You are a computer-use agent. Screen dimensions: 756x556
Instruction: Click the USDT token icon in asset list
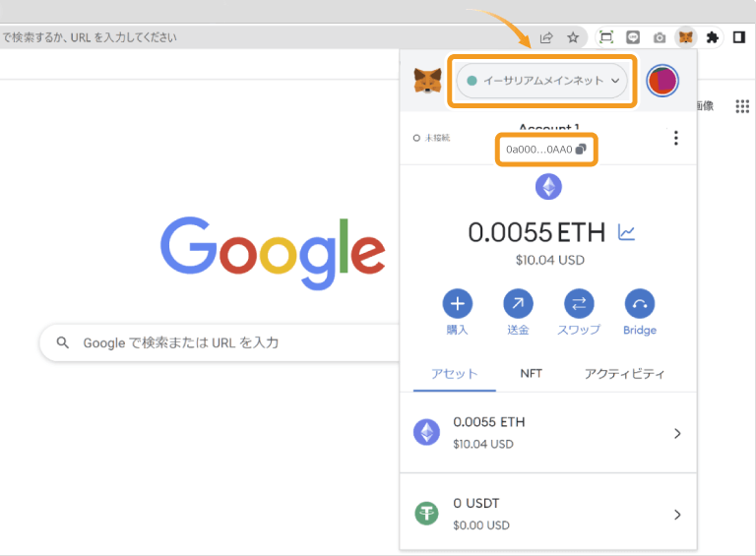426,513
